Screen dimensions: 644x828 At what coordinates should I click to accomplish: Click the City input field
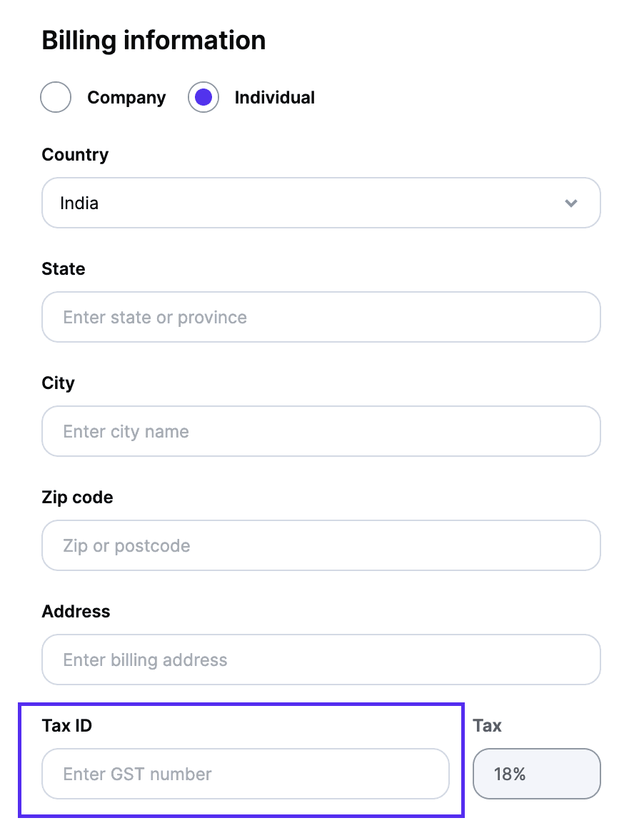pos(321,431)
